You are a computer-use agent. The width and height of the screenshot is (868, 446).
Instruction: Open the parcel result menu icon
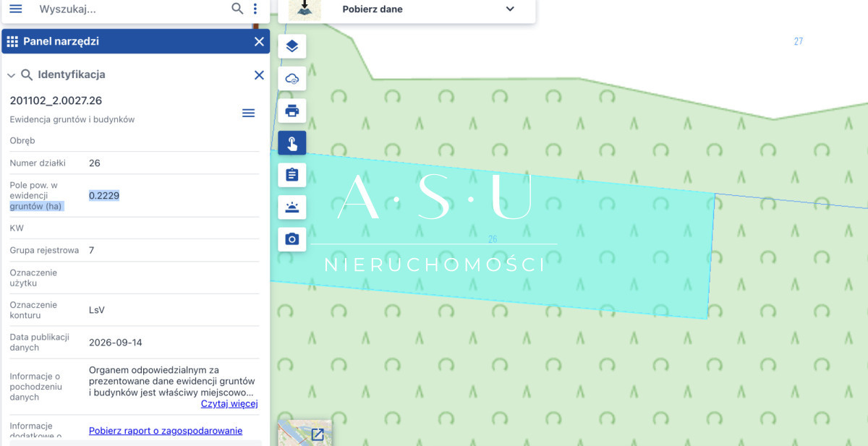[x=248, y=113]
